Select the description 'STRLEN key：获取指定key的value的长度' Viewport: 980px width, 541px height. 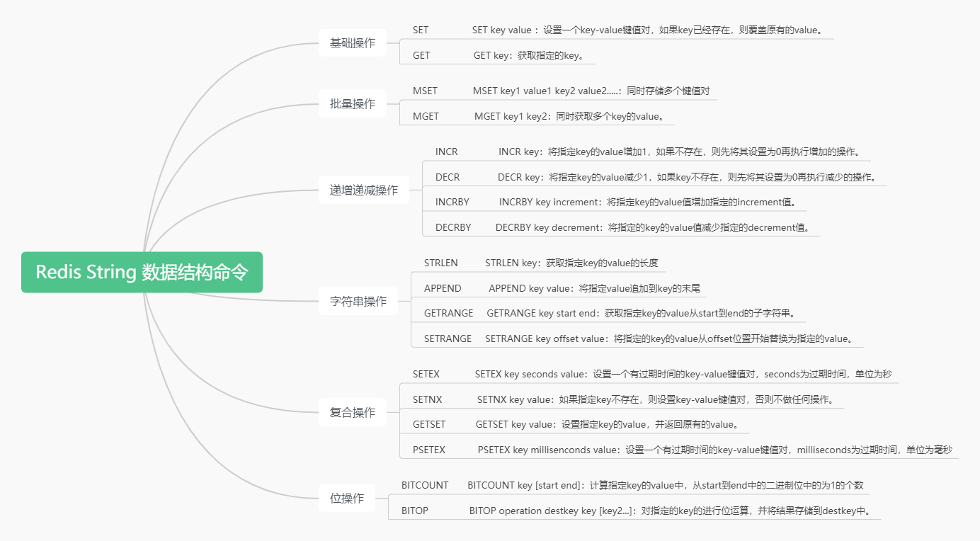coord(572,263)
